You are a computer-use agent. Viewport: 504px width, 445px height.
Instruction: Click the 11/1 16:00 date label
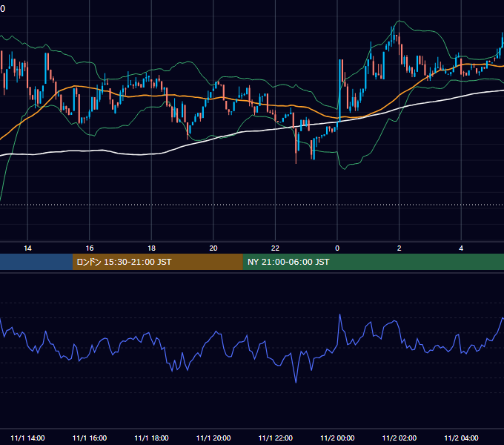(x=90, y=438)
